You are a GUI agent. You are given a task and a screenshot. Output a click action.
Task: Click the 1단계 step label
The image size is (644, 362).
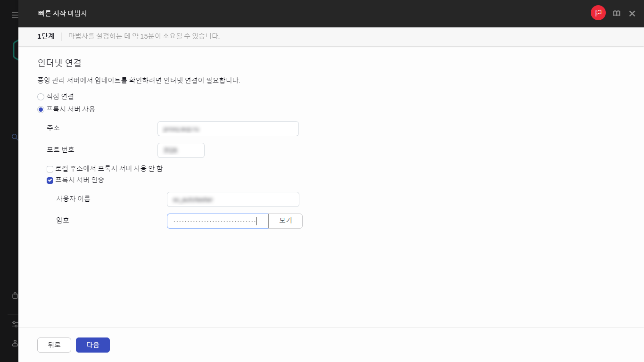pyautogui.click(x=45, y=36)
